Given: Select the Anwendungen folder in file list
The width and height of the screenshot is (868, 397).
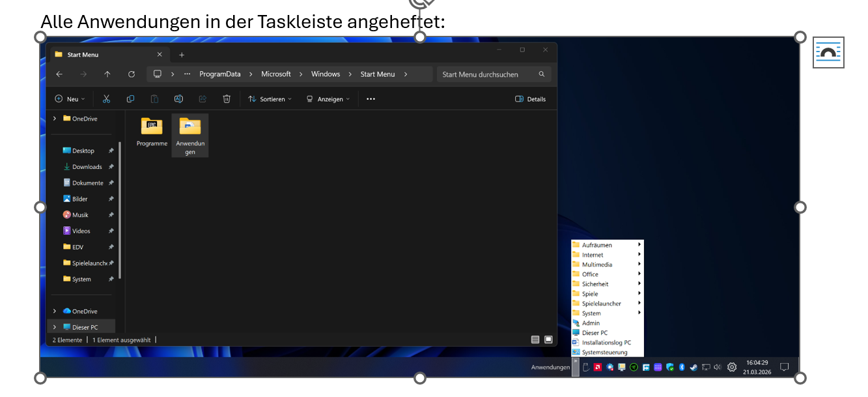Looking at the screenshot, I should (x=190, y=135).
